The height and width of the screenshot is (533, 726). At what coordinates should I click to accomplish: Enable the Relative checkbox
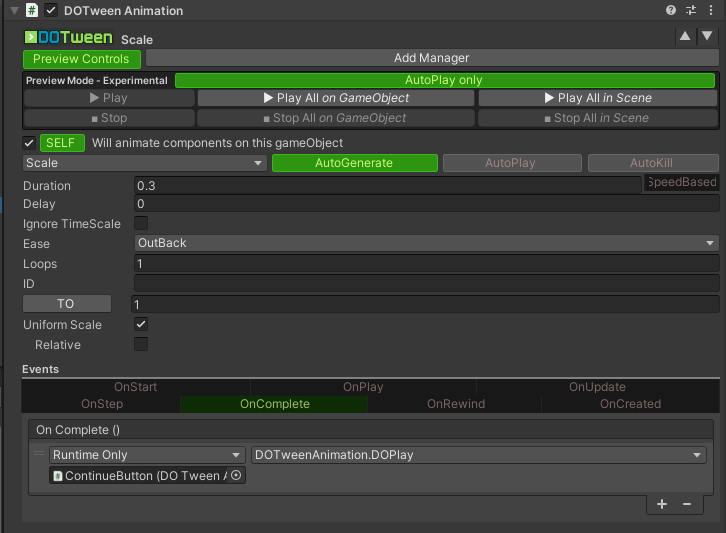(x=141, y=344)
